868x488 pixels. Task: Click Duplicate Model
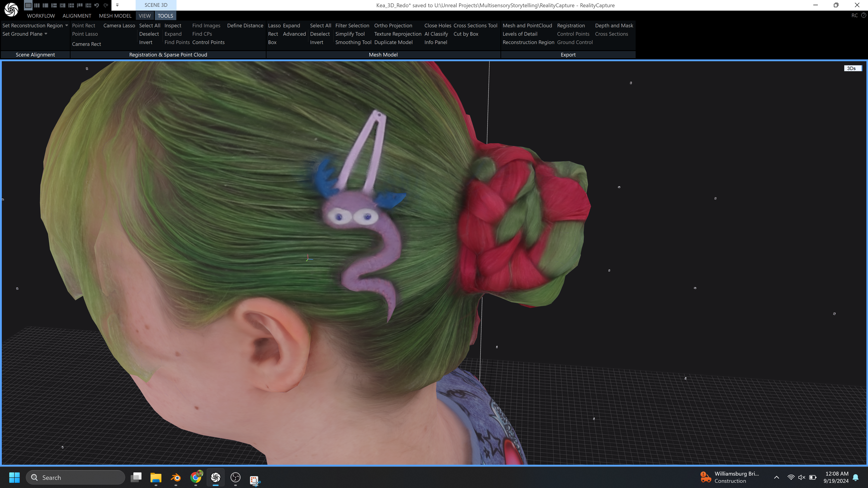pos(394,42)
